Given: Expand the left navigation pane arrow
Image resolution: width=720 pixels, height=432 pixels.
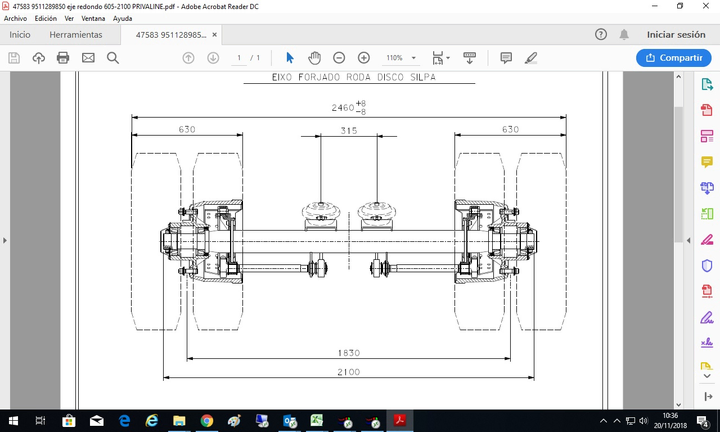Looking at the screenshot, I should coord(6,240).
